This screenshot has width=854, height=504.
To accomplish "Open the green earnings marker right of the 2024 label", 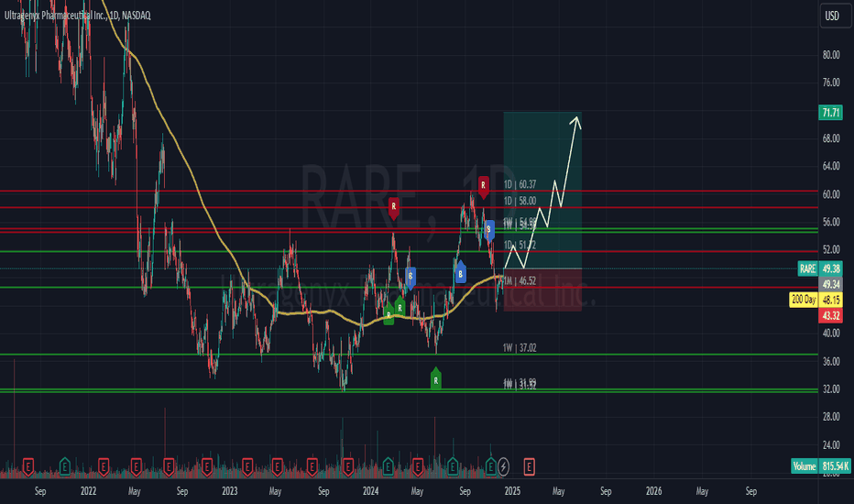I will [388, 466].
